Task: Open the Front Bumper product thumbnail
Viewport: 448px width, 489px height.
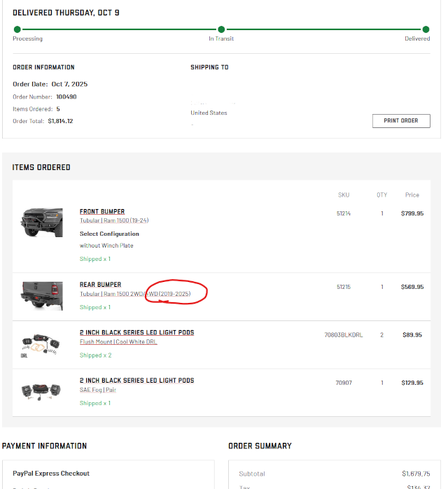Action: (42, 221)
